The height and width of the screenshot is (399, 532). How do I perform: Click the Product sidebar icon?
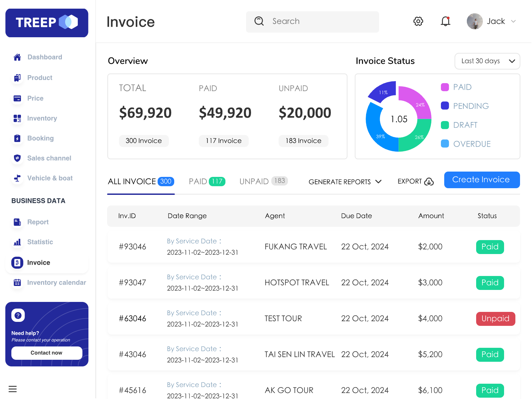(17, 78)
